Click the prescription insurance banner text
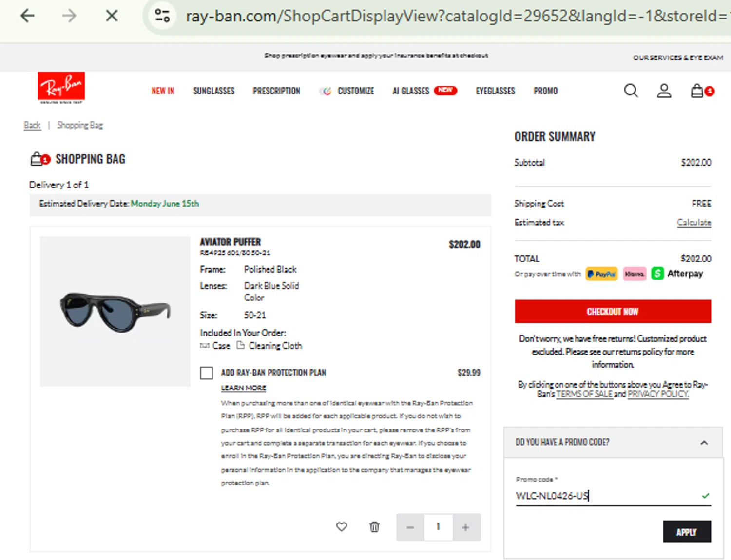 (376, 56)
